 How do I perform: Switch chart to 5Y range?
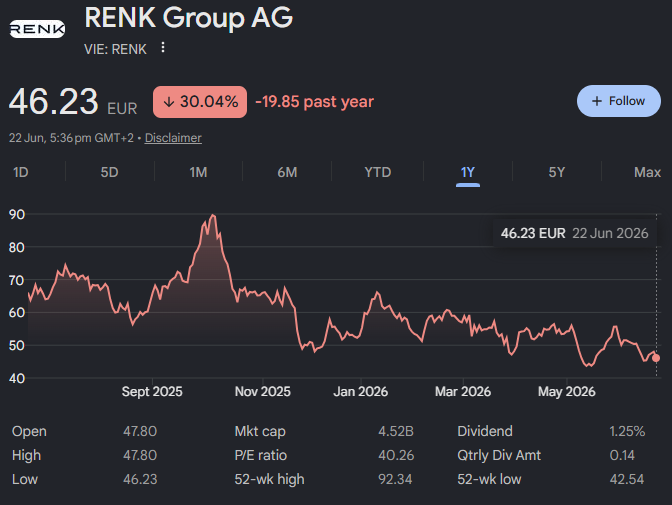pos(557,172)
